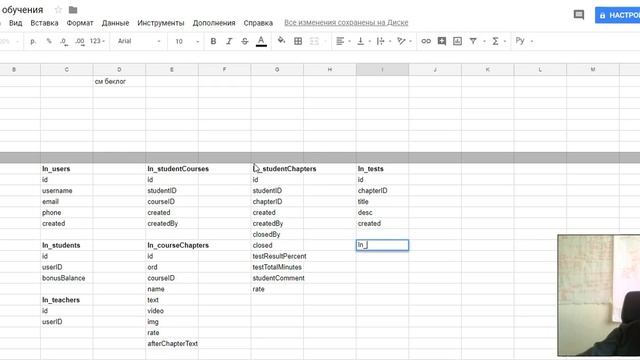640x360 pixels.
Task: Open the text color picker
Action: pos(261,41)
